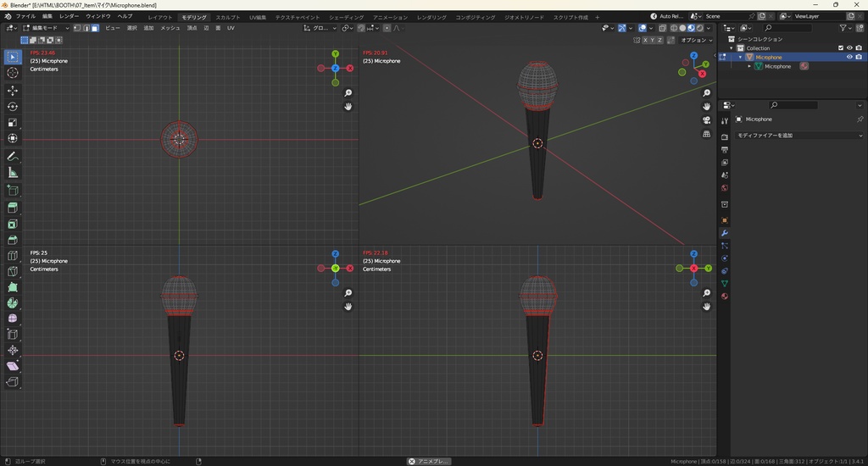
Task: Hide the Microphone object with its eye icon
Action: 849,57
